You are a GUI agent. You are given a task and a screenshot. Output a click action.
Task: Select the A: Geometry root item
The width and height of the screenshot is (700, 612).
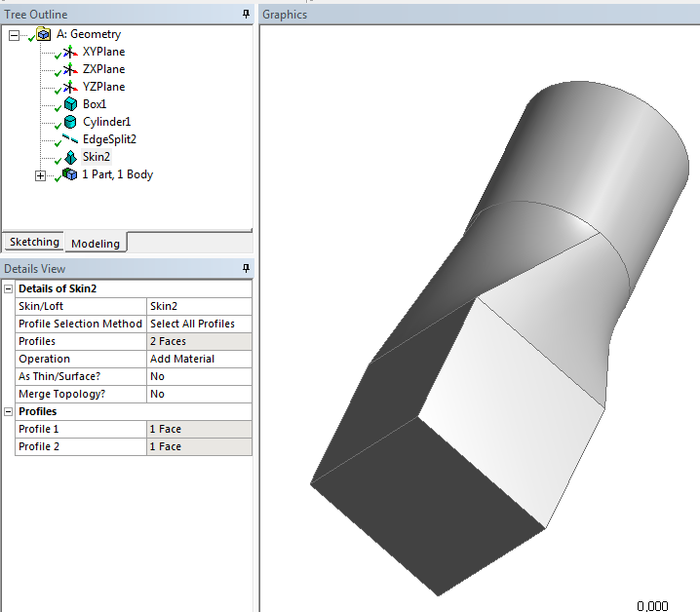pyautogui.click(x=89, y=34)
